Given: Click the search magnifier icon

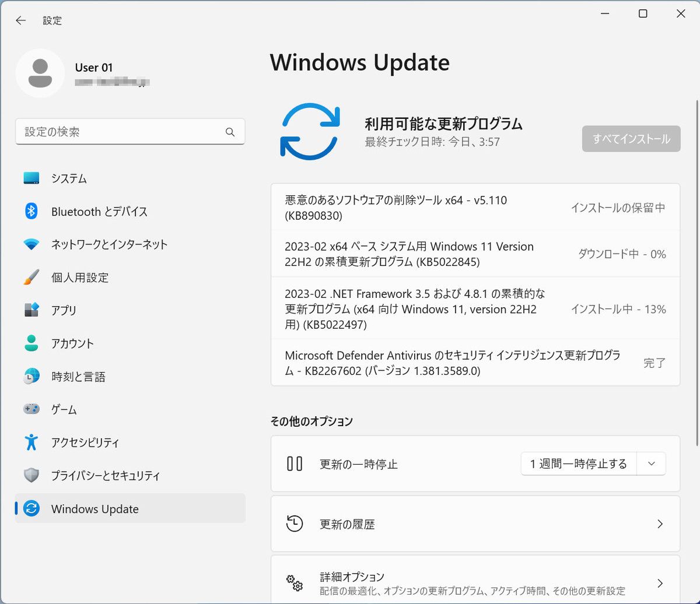Looking at the screenshot, I should point(230,132).
